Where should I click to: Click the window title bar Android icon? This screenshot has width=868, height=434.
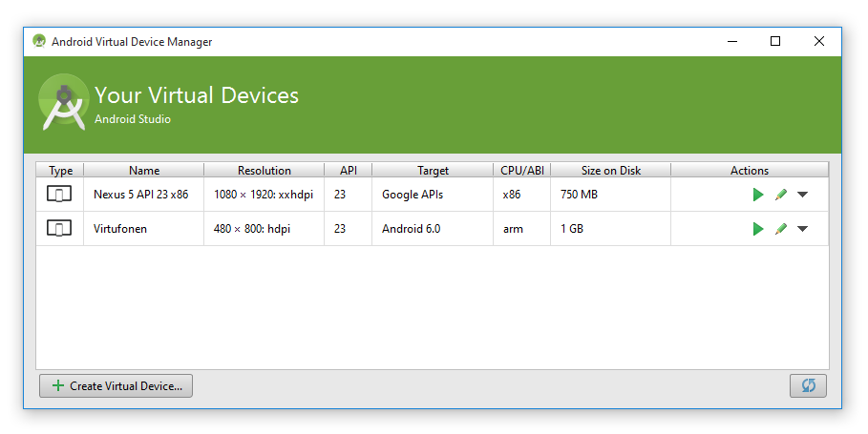pyautogui.click(x=39, y=41)
